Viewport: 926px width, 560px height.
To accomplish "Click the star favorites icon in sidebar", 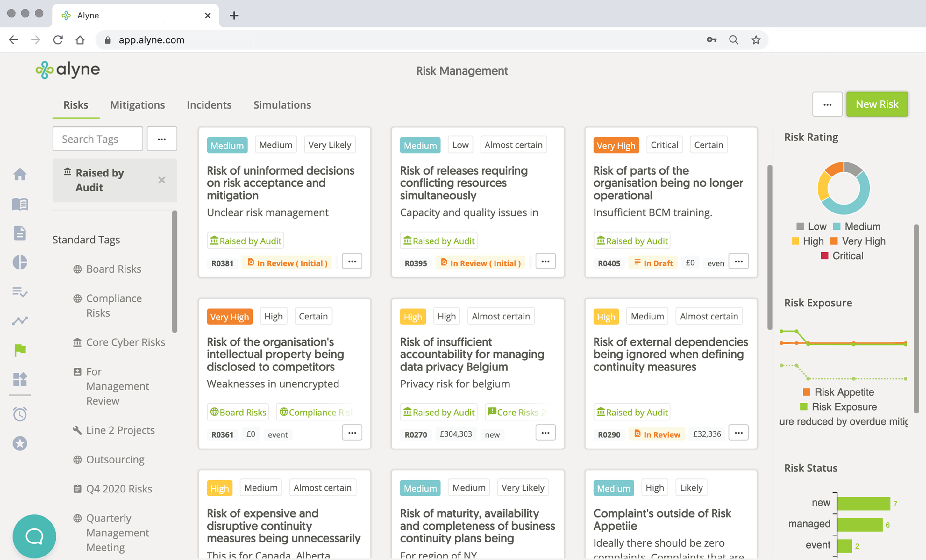I will point(20,443).
